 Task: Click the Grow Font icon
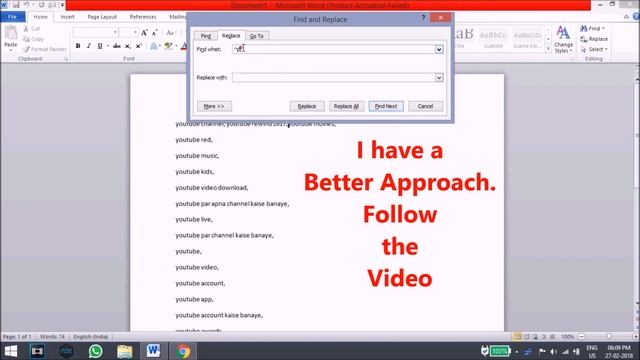tap(144, 33)
